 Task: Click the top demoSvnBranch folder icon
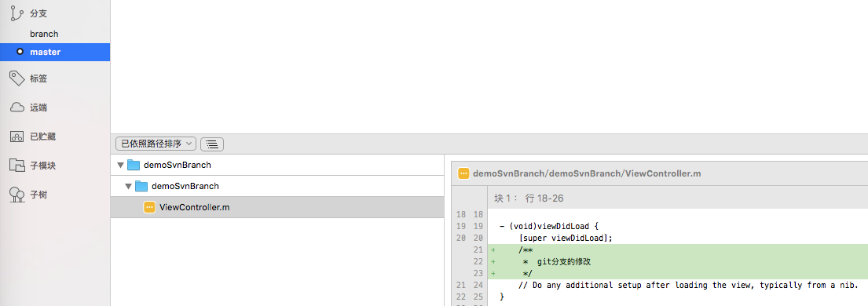pos(134,165)
